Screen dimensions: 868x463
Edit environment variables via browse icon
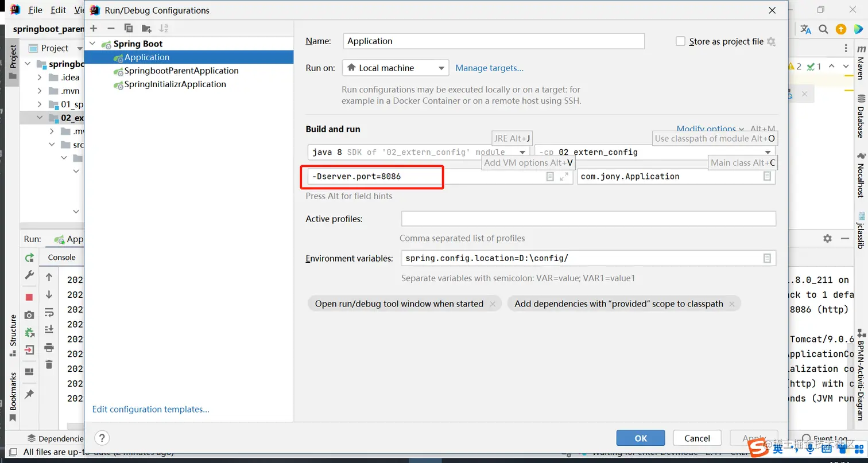[x=767, y=258]
